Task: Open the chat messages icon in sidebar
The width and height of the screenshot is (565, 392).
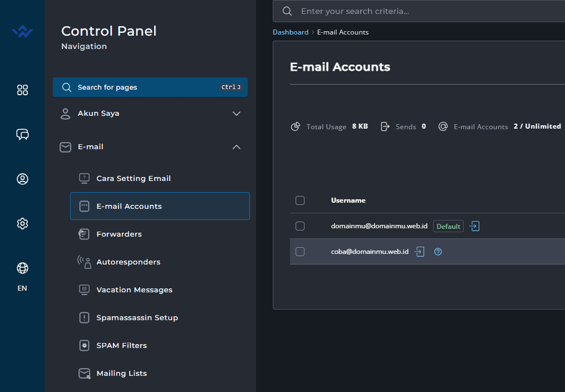Action: click(x=22, y=134)
